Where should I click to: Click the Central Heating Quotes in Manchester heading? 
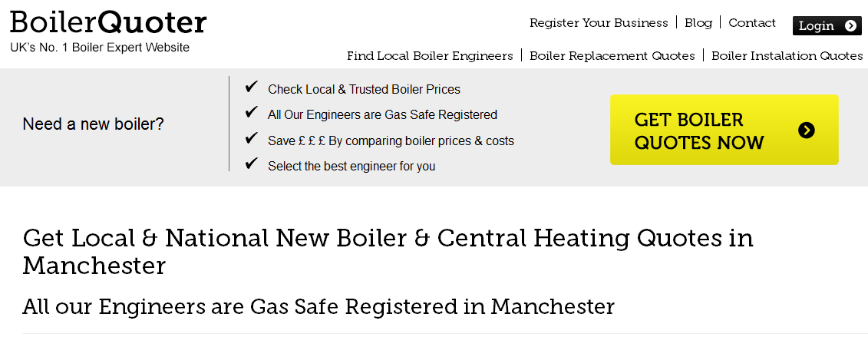pos(388,251)
